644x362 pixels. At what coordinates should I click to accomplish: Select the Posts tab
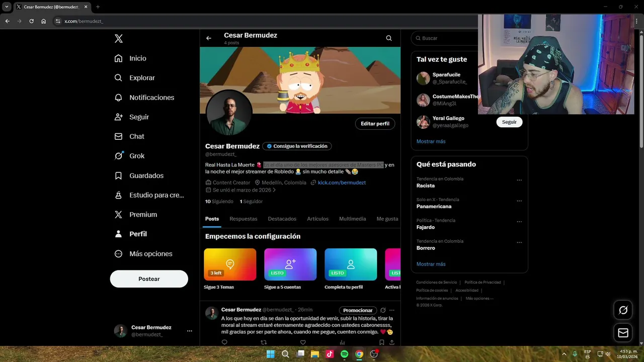click(x=212, y=219)
